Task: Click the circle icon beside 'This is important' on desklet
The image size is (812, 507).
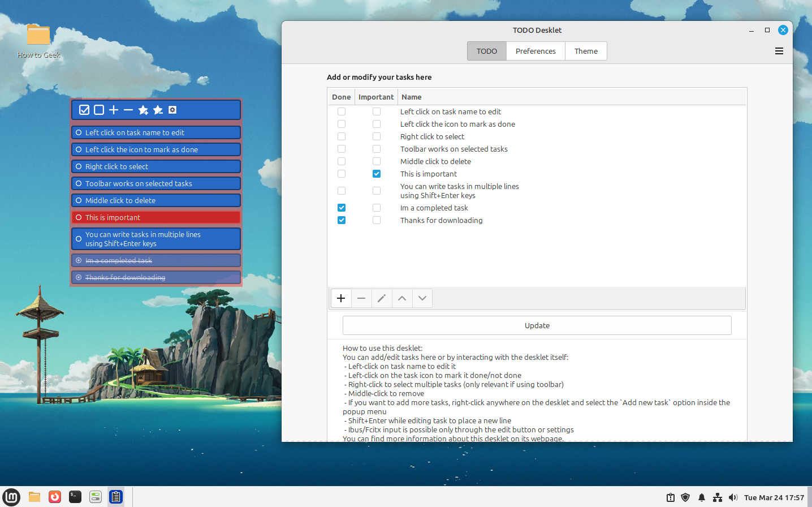Action: (79, 217)
